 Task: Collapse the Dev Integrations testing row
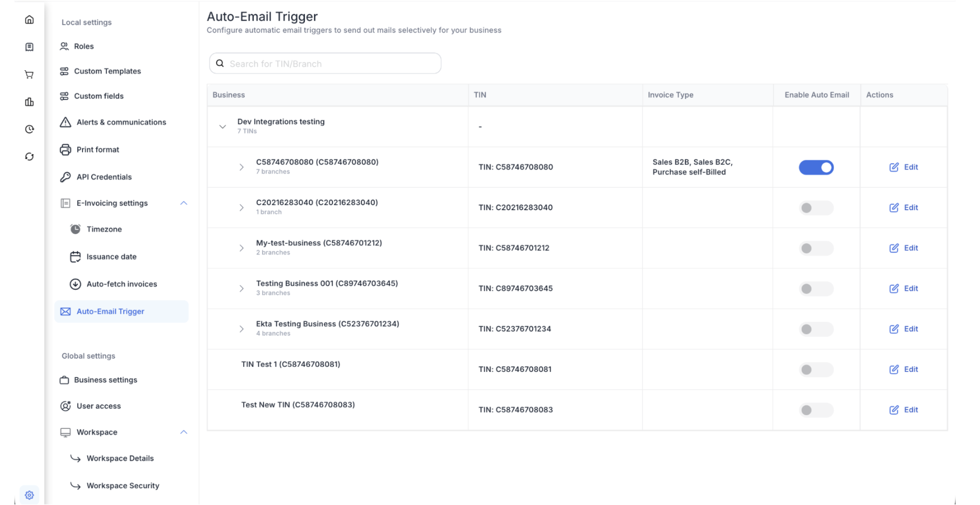tap(222, 127)
